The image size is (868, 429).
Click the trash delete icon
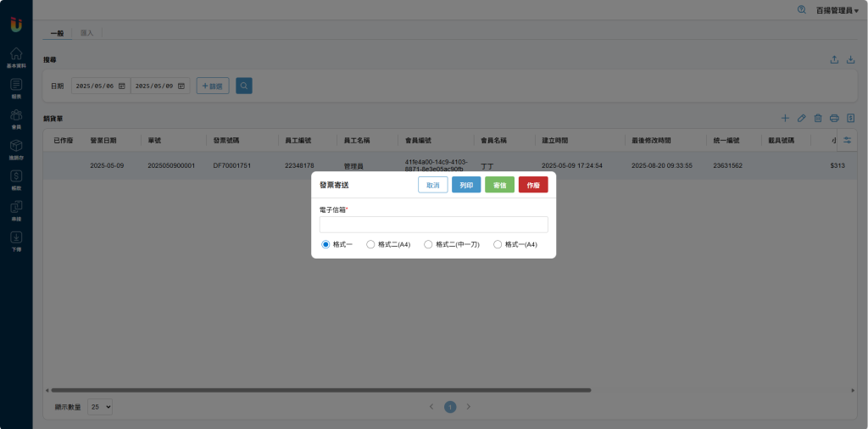click(x=818, y=118)
